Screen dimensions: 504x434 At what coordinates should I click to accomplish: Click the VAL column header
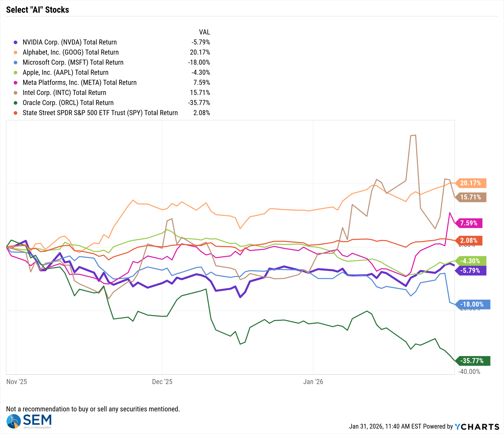[204, 32]
